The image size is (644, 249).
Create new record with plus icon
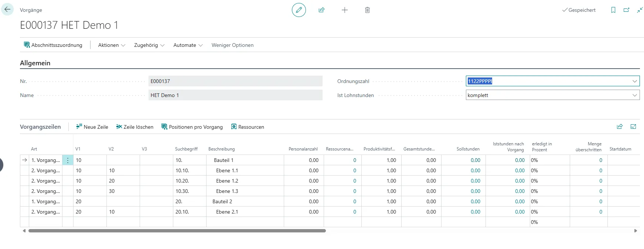pos(344,10)
